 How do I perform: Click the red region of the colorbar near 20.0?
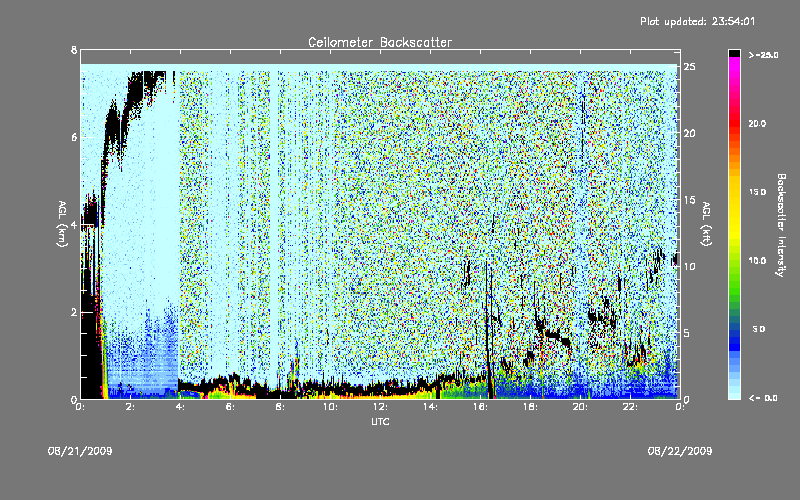(734, 123)
